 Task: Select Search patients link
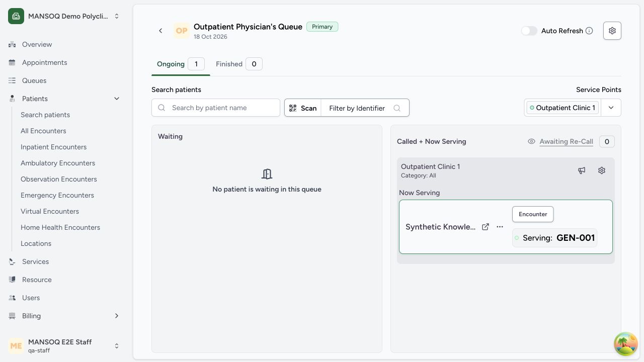(45, 115)
